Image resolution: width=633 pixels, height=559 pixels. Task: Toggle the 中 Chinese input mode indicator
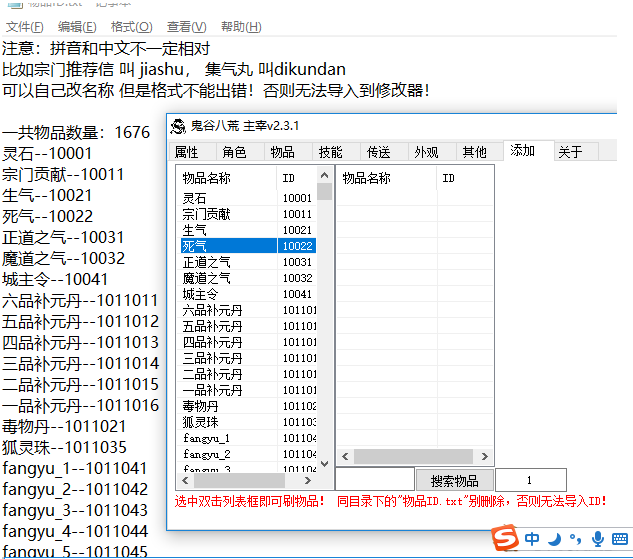[532, 539]
